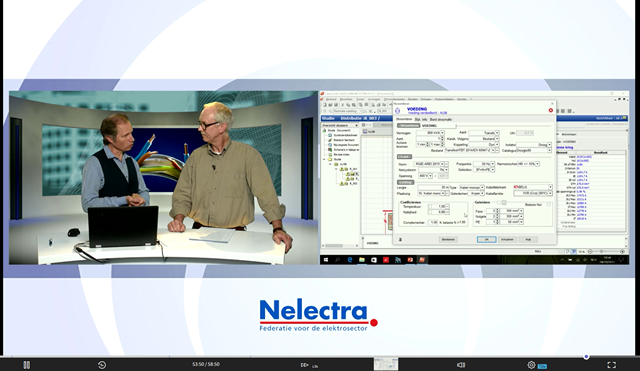The width and height of the screenshot is (640, 371).
Task: Open the Beeld stroomafw tab
Action: 441,119
